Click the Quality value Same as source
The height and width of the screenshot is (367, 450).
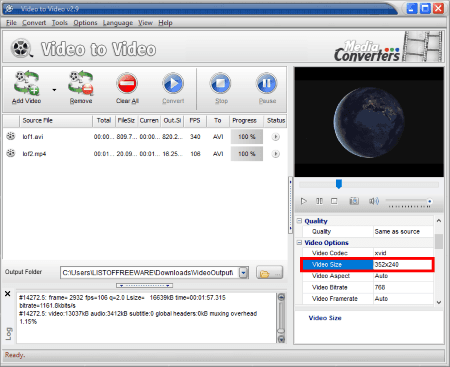coord(403,232)
